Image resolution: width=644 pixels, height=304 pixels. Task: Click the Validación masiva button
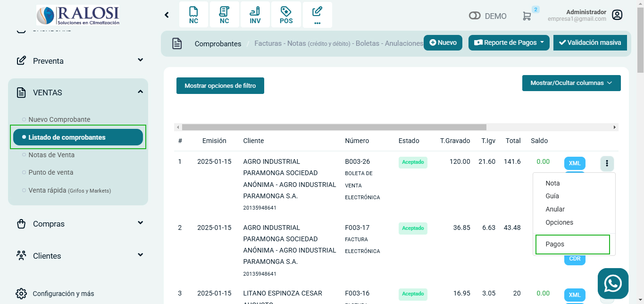pos(590,42)
